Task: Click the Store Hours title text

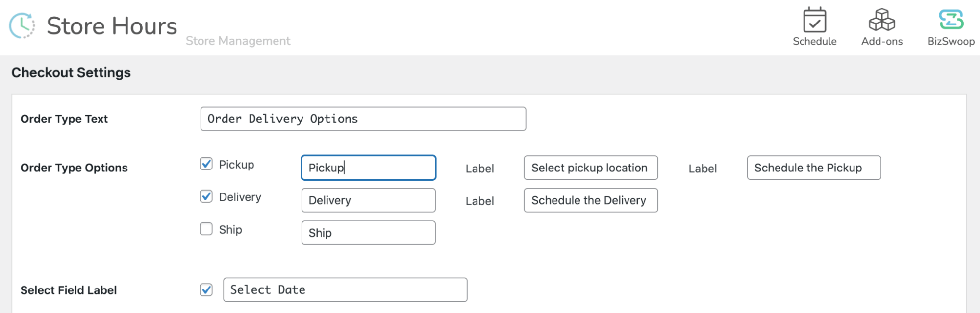Action: pos(112,26)
